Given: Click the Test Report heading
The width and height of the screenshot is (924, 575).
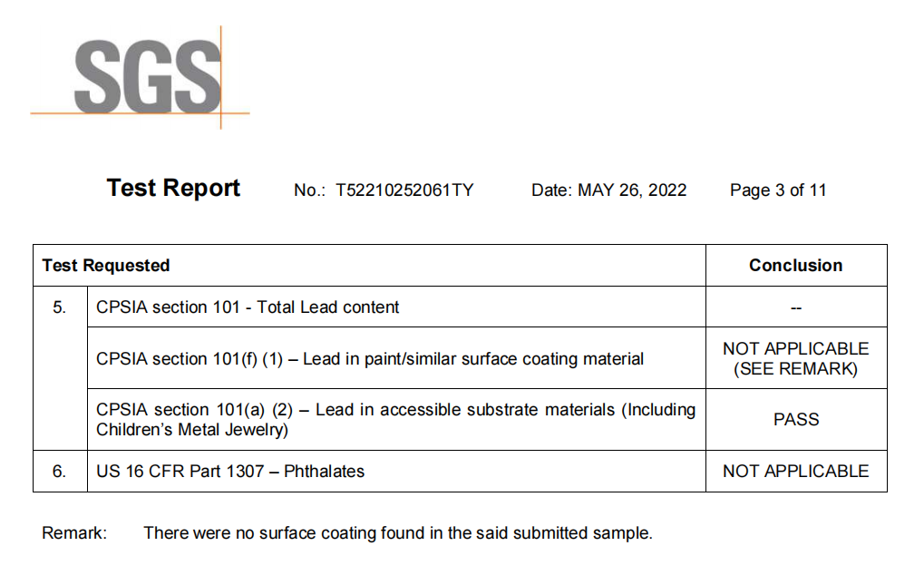Looking at the screenshot, I should 173,188.
